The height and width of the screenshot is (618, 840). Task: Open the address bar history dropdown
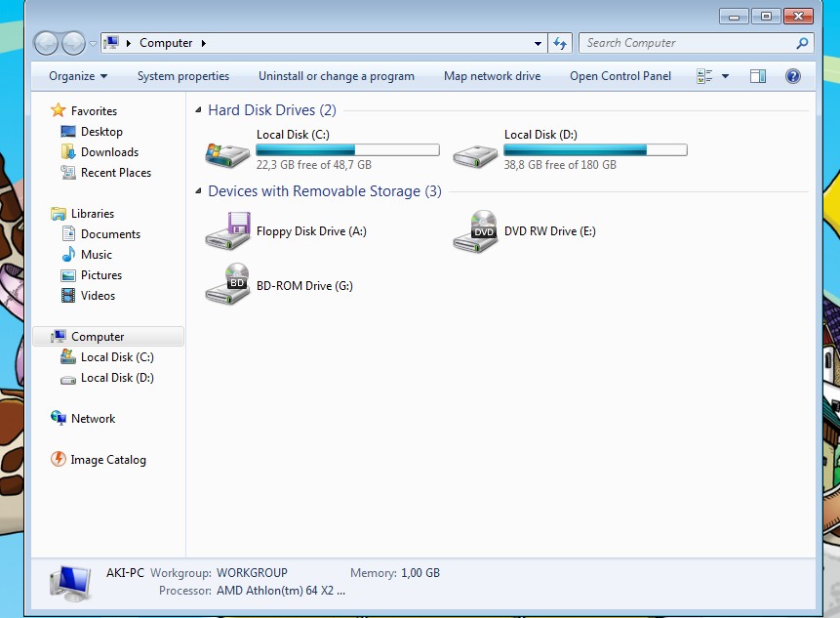click(538, 43)
